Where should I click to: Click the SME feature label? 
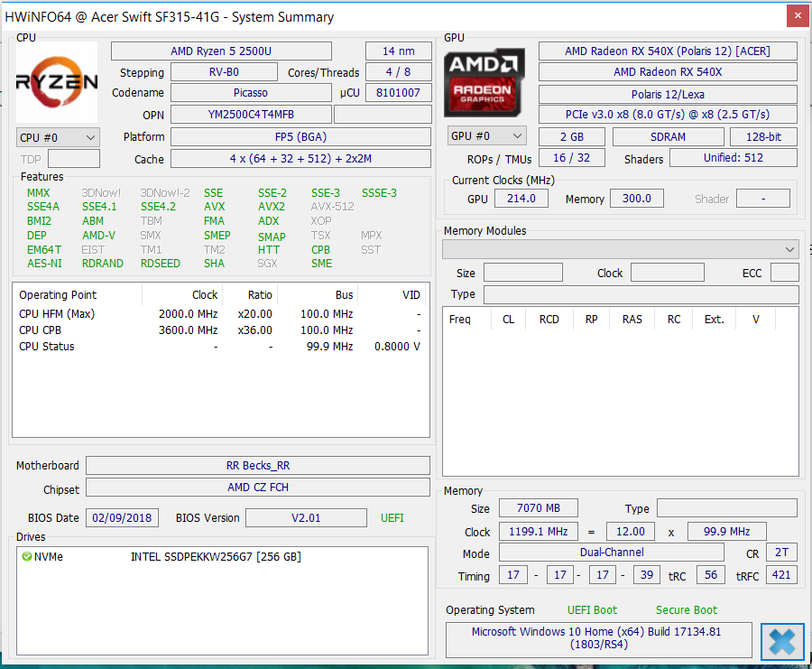[321, 264]
